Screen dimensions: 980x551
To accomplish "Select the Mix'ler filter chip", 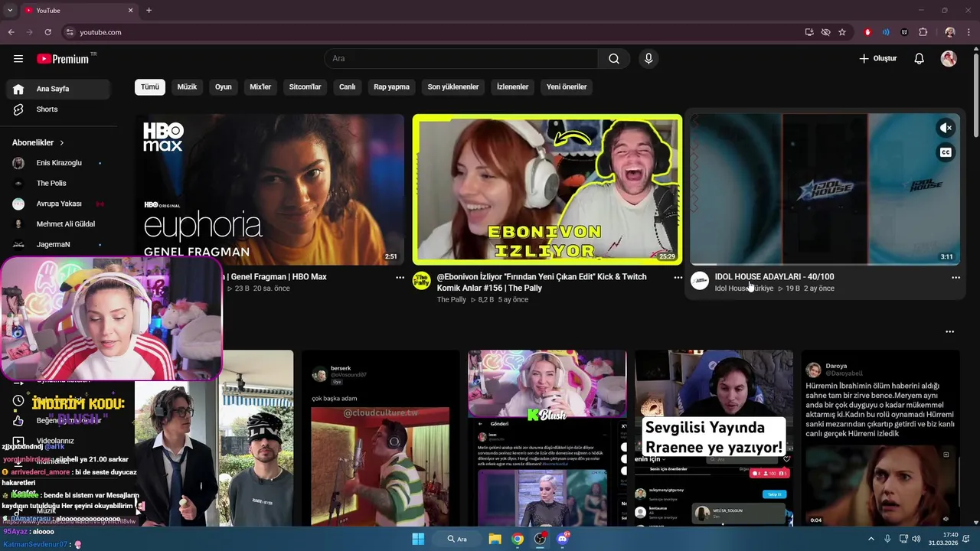I will pyautogui.click(x=260, y=86).
